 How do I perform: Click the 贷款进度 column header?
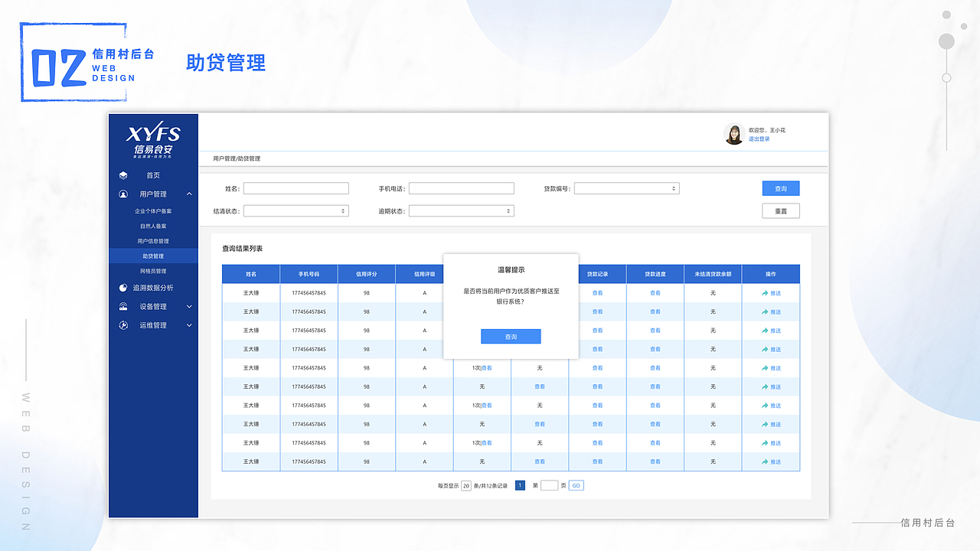point(655,274)
